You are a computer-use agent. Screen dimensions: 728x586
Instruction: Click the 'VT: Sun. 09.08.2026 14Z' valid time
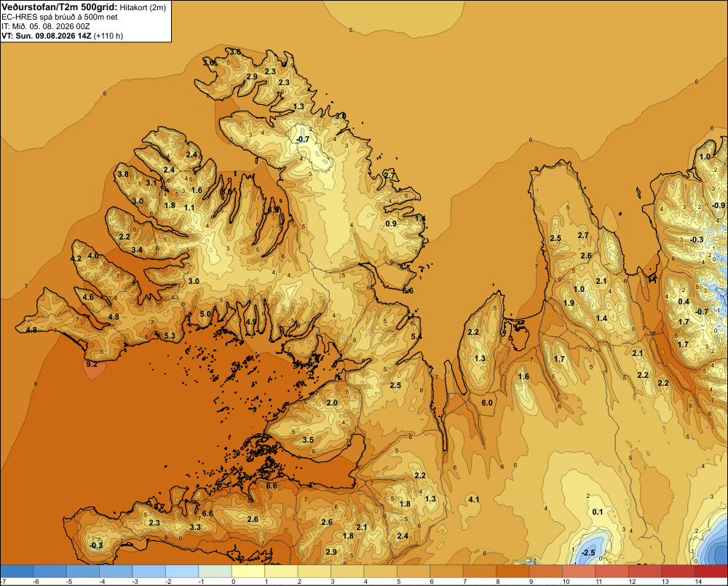[47, 36]
